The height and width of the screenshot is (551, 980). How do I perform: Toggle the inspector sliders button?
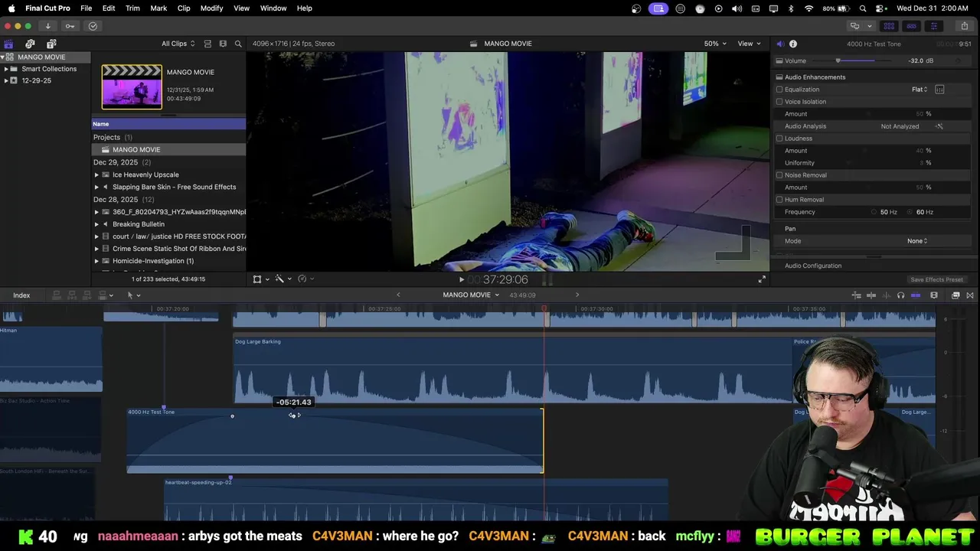click(x=933, y=26)
